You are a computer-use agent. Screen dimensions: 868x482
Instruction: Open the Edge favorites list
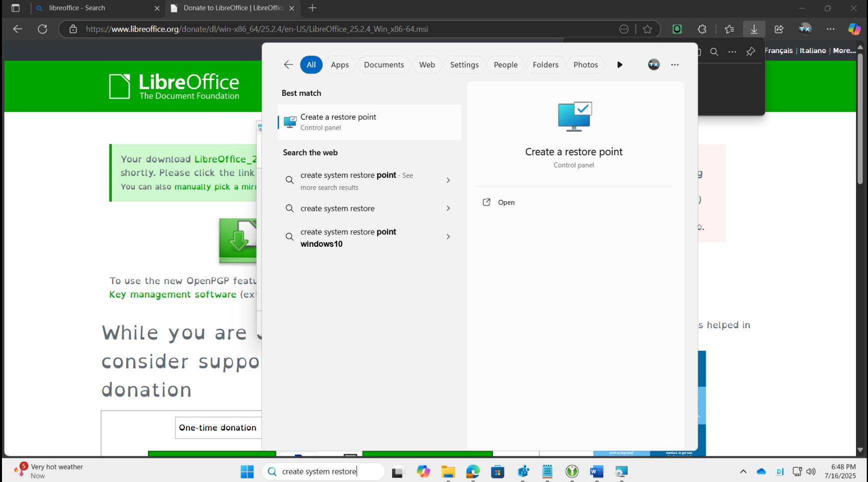(729, 29)
